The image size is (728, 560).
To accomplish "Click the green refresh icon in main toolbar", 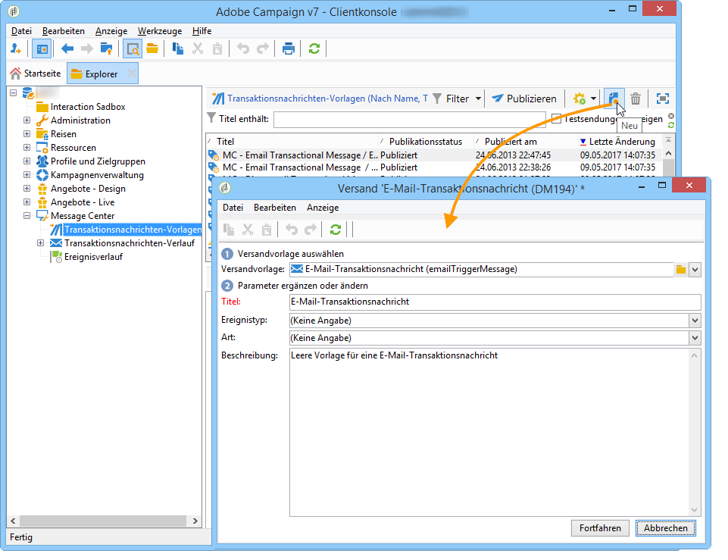I will point(314,48).
